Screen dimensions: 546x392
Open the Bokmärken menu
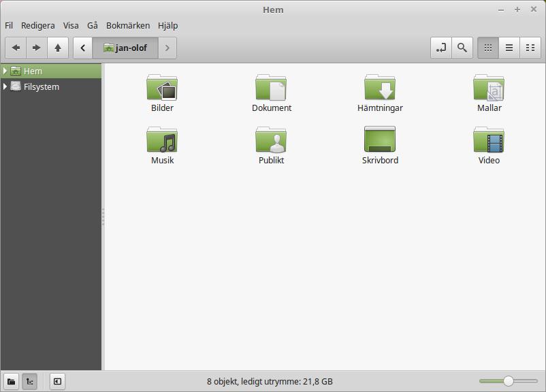(x=128, y=26)
